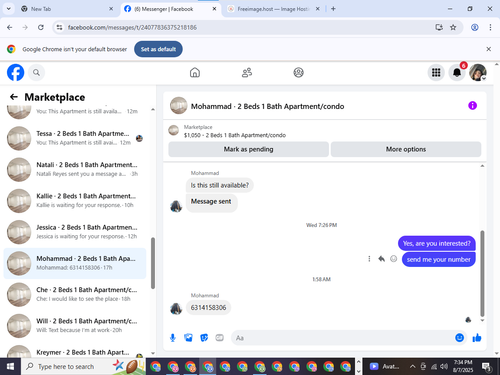Open the taskbar volume icon
This screenshot has width=500, height=375.
click(x=444, y=367)
